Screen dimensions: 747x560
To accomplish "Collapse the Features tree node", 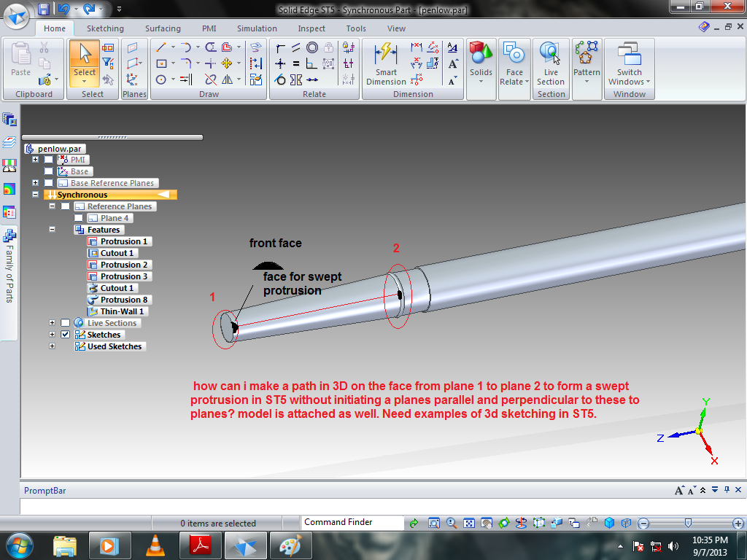I will click(x=52, y=230).
